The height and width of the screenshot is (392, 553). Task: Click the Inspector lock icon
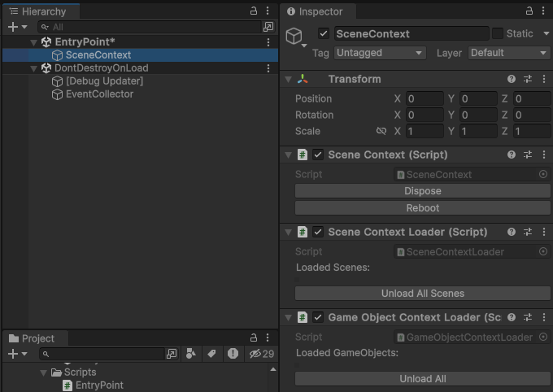(x=530, y=11)
